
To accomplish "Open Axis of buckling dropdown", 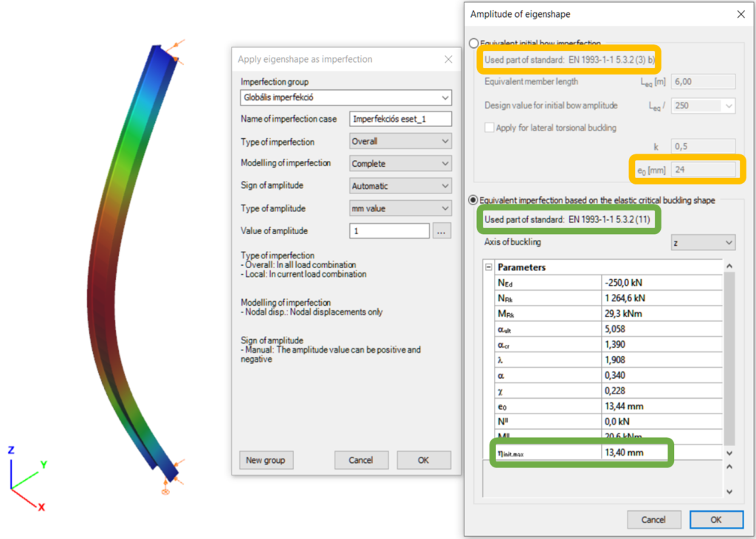I will coord(703,242).
